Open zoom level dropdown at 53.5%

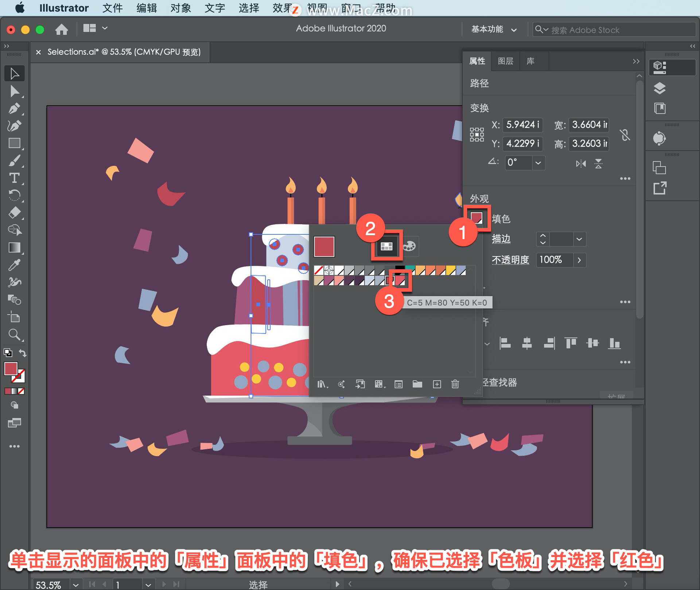tap(75, 585)
